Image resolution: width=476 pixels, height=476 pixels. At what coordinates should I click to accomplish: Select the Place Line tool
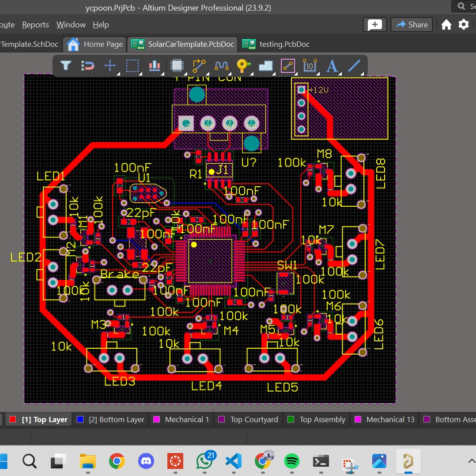click(x=354, y=66)
